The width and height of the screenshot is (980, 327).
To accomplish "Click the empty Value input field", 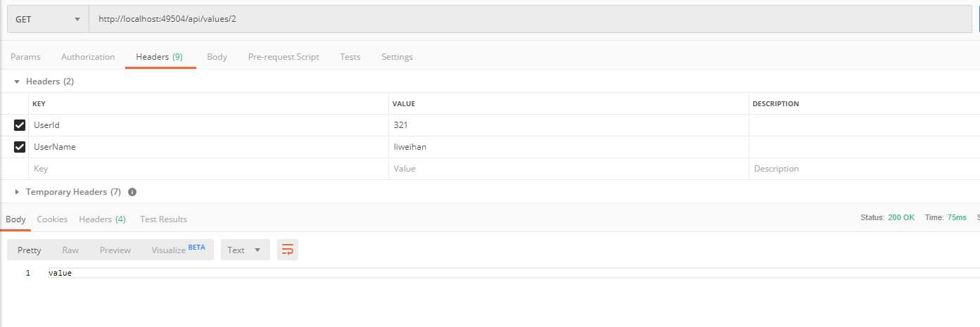I will (568, 169).
